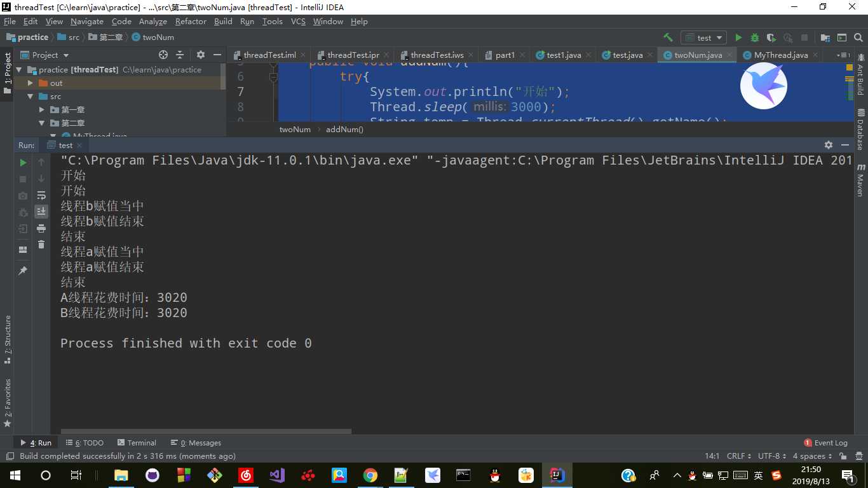Open the Event Log

826,443
